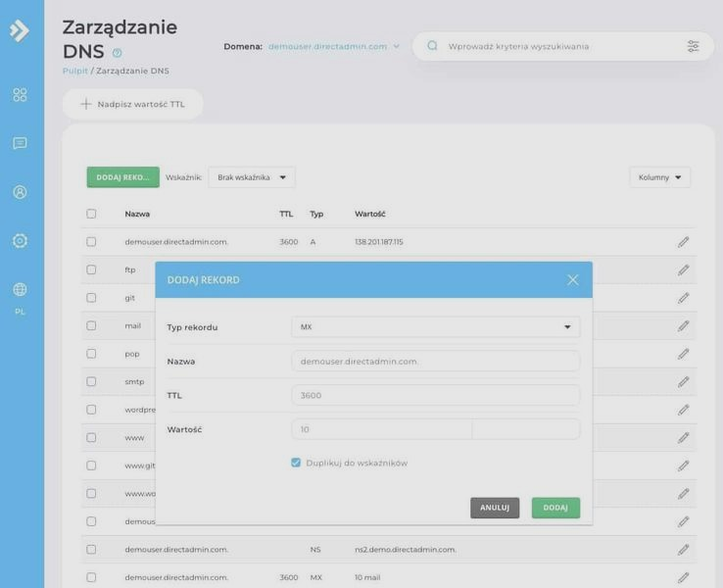Click the search criteria input box
The height and width of the screenshot is (588, 723).
click(563, 46)
